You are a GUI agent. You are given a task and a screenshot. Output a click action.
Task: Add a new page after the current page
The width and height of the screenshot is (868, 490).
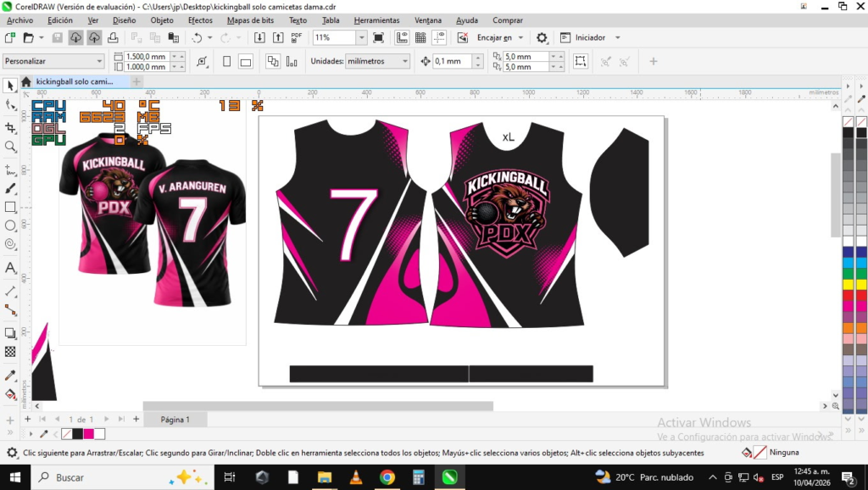click(x=136, y=419)
